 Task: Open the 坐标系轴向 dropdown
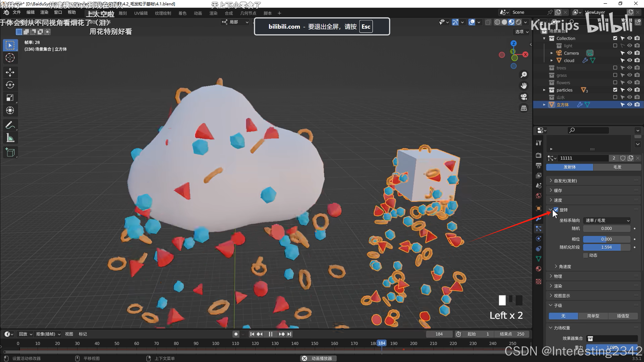607,220
